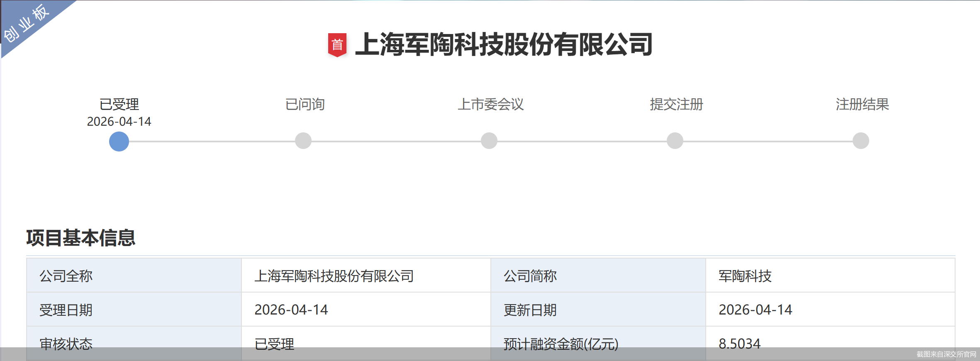Image resolution: width=980 pixels, height=361 pixels.
Task: Click the 8.5034 financing amount cell
Action: [739, 344]
